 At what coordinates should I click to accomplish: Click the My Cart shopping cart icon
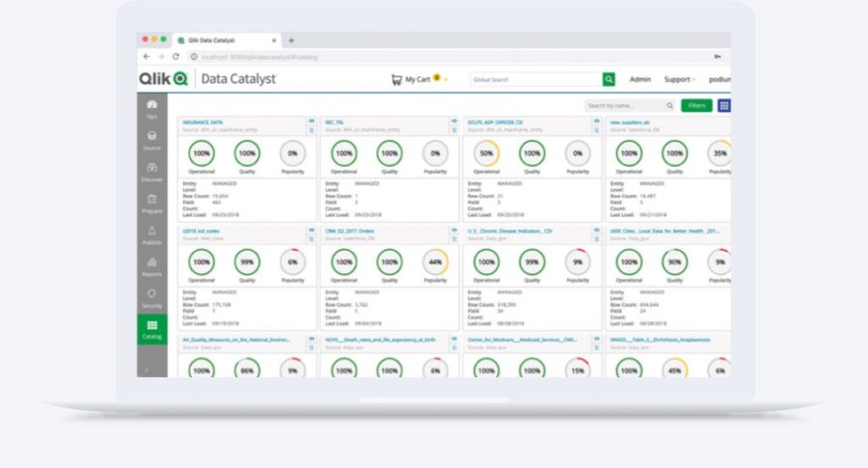(396, 80)
